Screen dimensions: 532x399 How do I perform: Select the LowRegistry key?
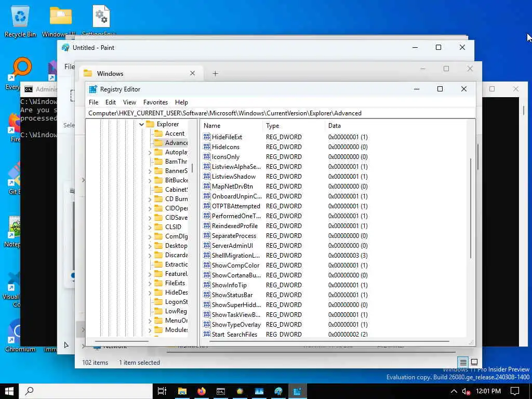[x=170, y=311]
